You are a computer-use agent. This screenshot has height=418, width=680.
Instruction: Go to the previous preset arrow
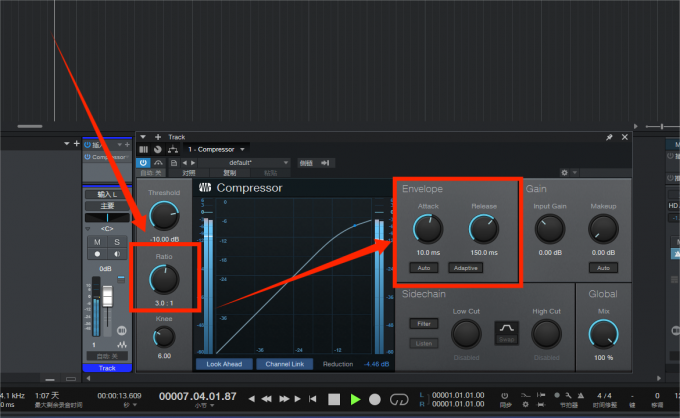point(184,163)
